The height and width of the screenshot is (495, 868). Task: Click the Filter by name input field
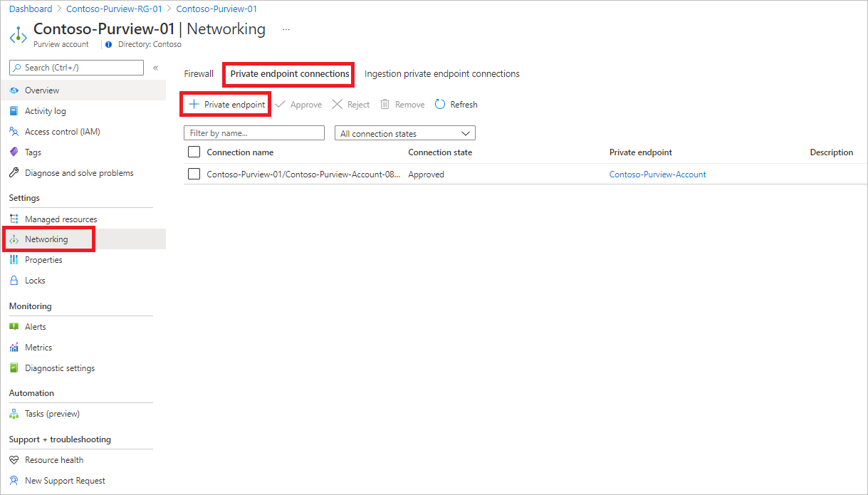tap(253, 132)
